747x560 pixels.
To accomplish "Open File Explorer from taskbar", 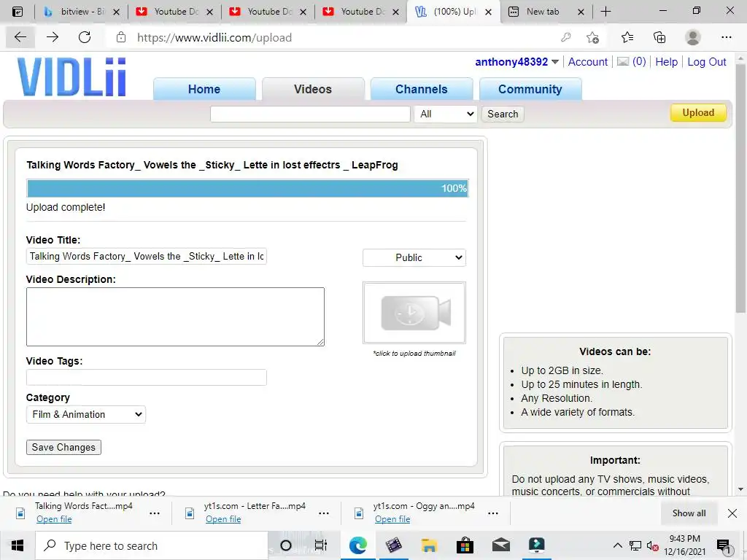I will (x=429, y=545).
